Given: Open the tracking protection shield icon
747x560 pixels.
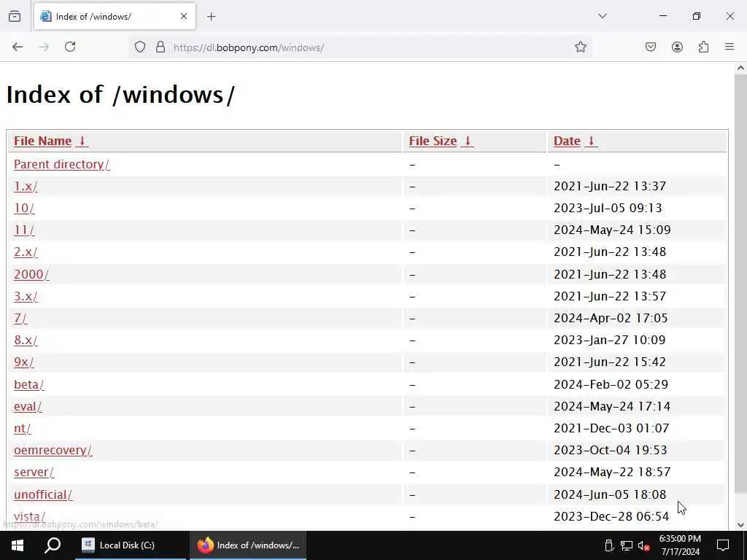Looking at the screenshot, I should pos(139,47).
